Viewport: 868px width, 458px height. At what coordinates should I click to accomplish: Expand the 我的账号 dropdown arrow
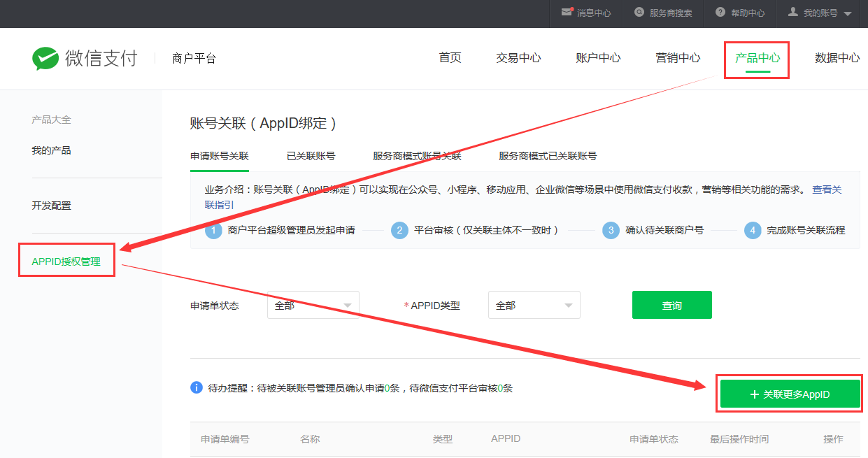847,13
